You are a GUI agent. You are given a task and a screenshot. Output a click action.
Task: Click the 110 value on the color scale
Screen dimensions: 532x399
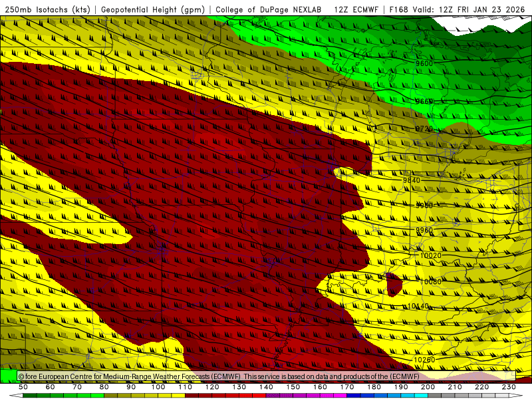coord(186,387)
